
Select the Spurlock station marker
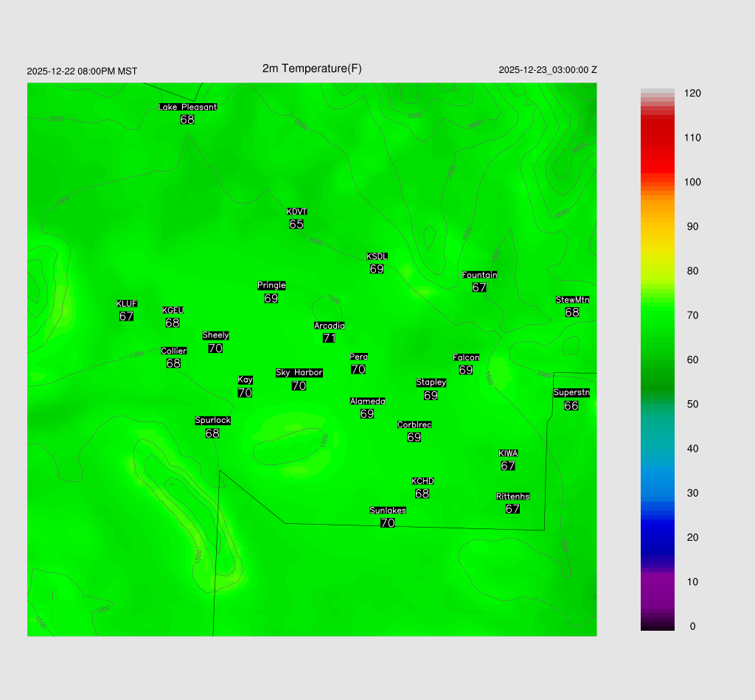pos(212,427)
